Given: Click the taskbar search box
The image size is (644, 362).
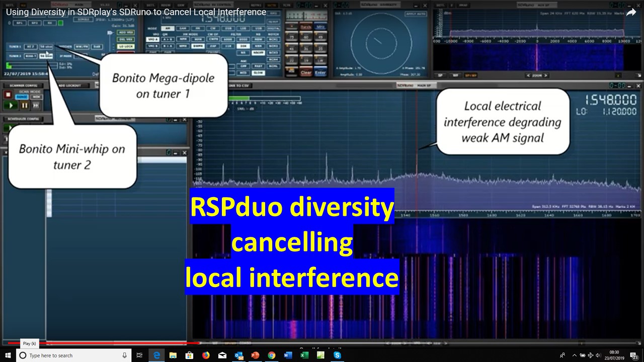Looking at the screenshot, I should click(x=73, y=355).
